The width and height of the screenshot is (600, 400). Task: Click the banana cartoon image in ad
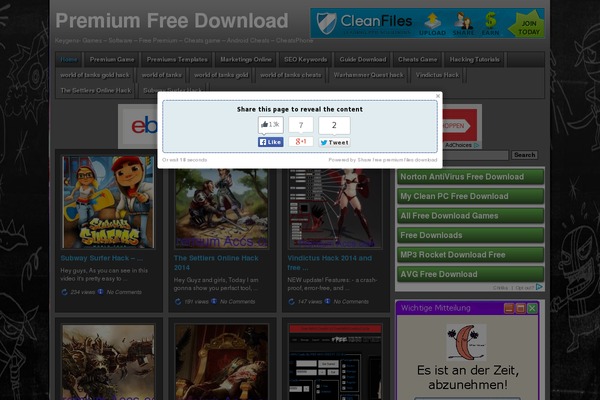[466, 342]
